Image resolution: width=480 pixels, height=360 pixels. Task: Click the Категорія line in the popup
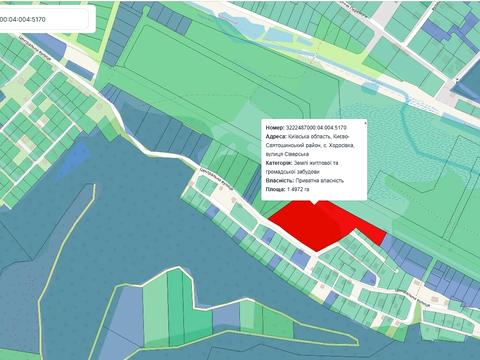302,167
